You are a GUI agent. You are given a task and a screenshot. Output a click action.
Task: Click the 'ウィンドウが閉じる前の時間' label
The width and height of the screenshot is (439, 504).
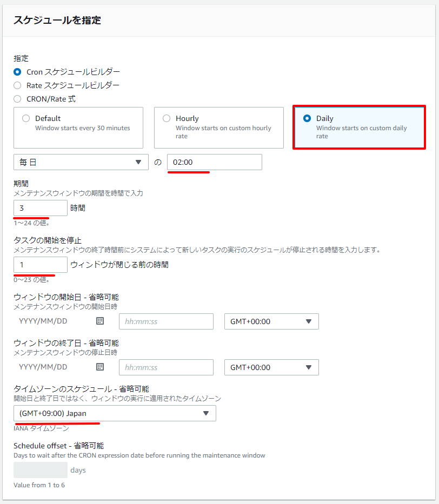(119, 265)
